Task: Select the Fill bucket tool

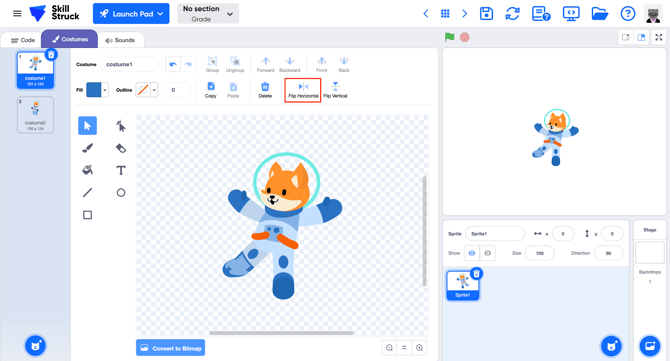Action: click(x=87, y=170)
